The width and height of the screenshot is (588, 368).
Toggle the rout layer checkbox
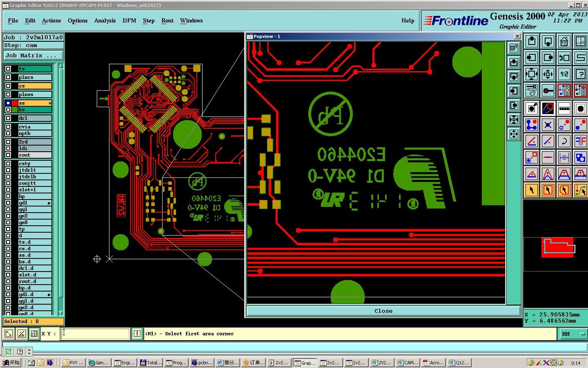tap(8, 155)
